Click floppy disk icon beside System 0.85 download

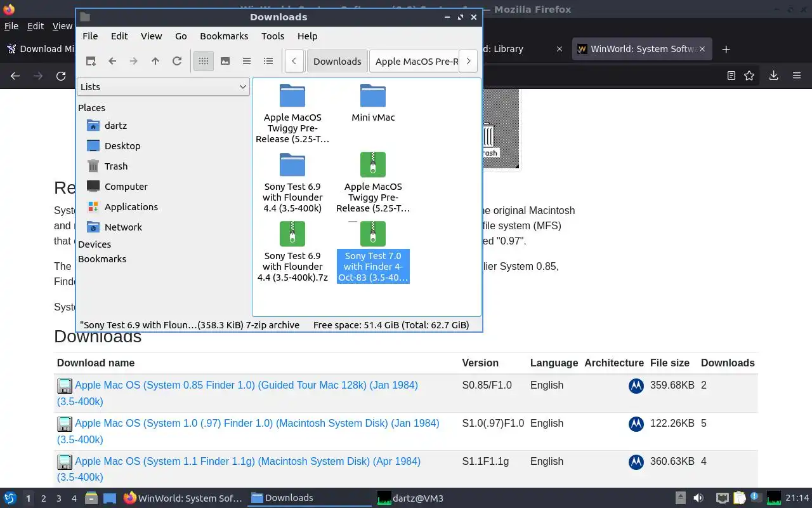tap(65, 386)
